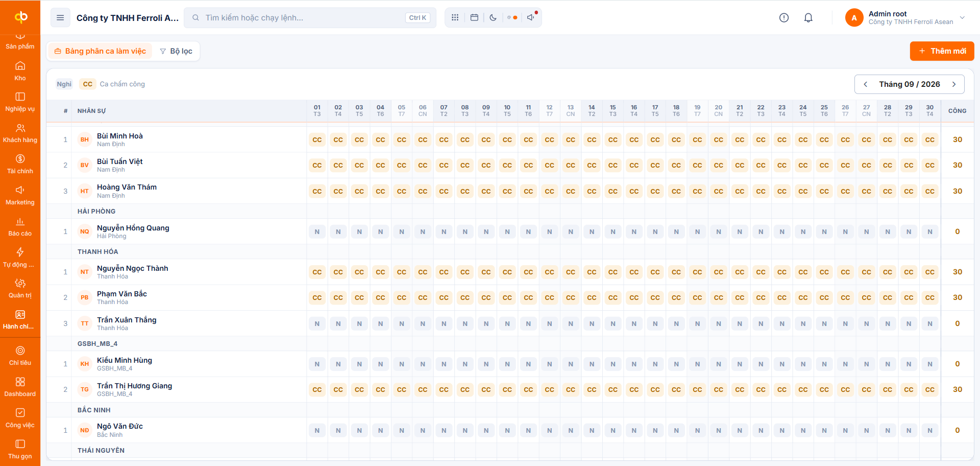Image resolution: width=980 pixels, height=466 pixels.
Task: Open the notifications bell
Action: (808, 18)
